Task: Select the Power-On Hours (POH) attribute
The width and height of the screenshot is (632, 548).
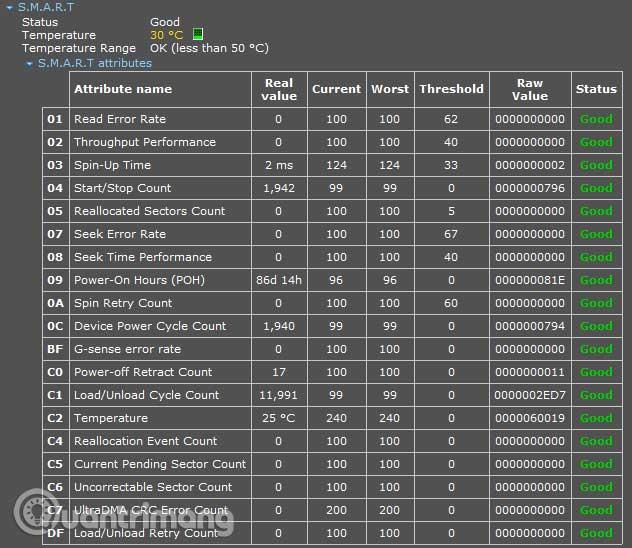Action: pyautogui.click(x=139, y=280)
